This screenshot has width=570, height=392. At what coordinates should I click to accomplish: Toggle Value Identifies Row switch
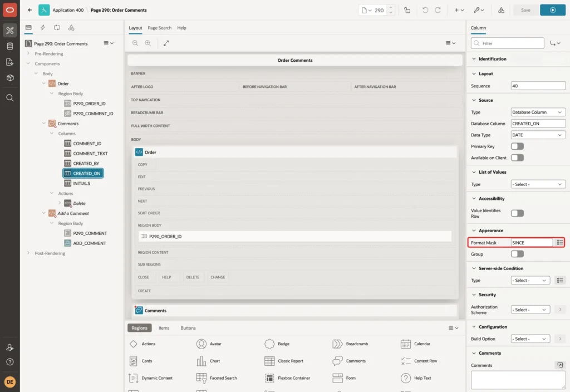pos(517,213)
